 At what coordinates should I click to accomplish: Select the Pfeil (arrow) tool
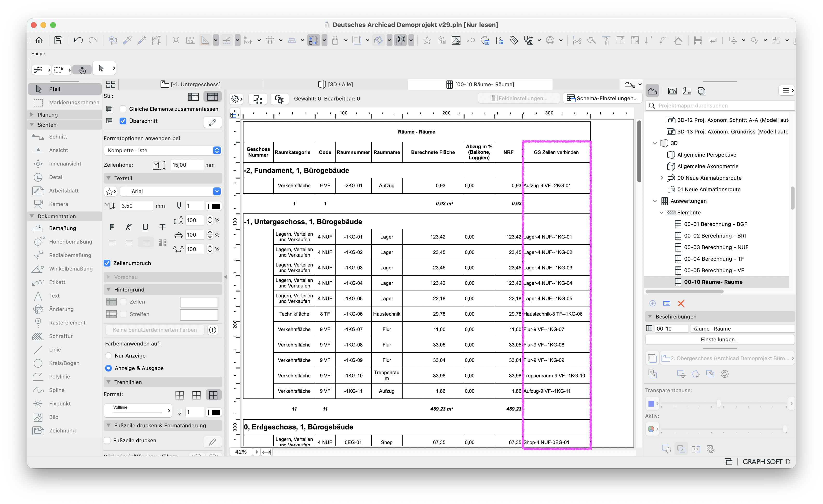(x=64, y=89)
